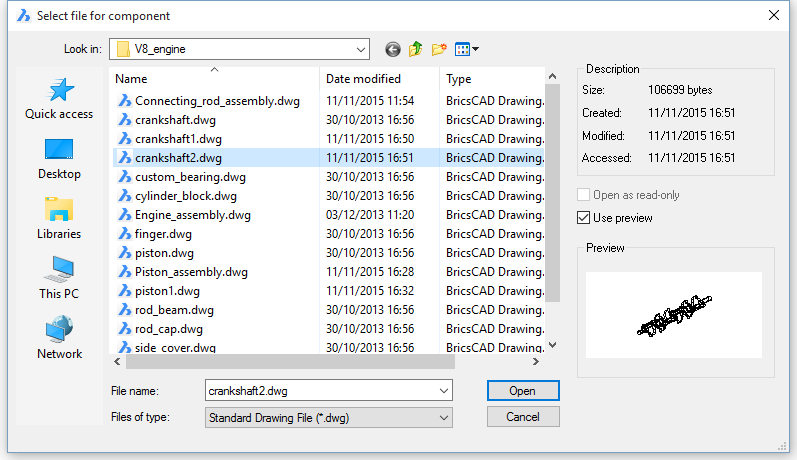Open Network location
797x460 pixels.
(x=59, y=338)
